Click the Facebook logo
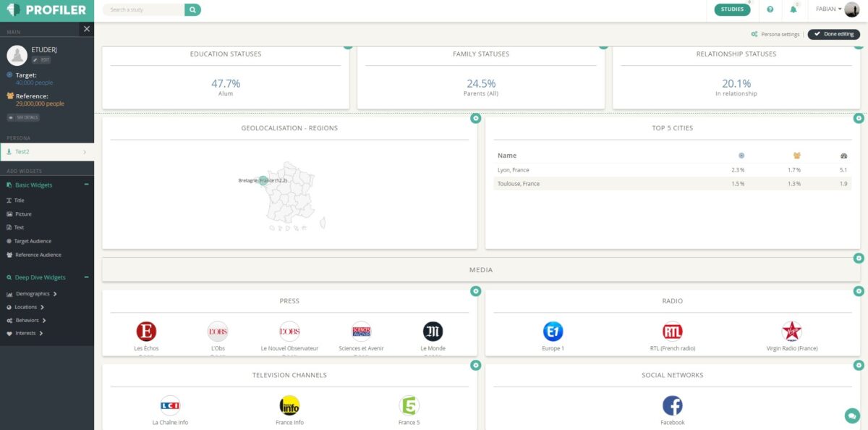 point(672,405)
